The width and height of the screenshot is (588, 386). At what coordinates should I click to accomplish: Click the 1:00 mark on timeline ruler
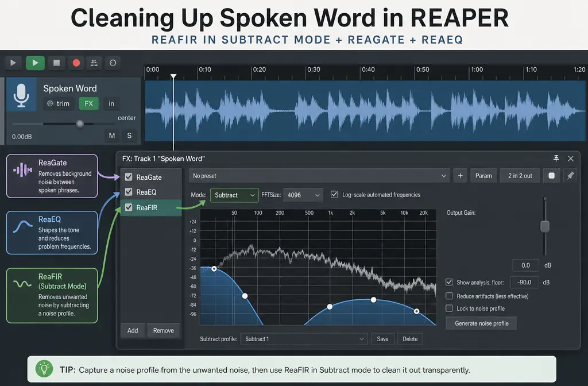477,70
